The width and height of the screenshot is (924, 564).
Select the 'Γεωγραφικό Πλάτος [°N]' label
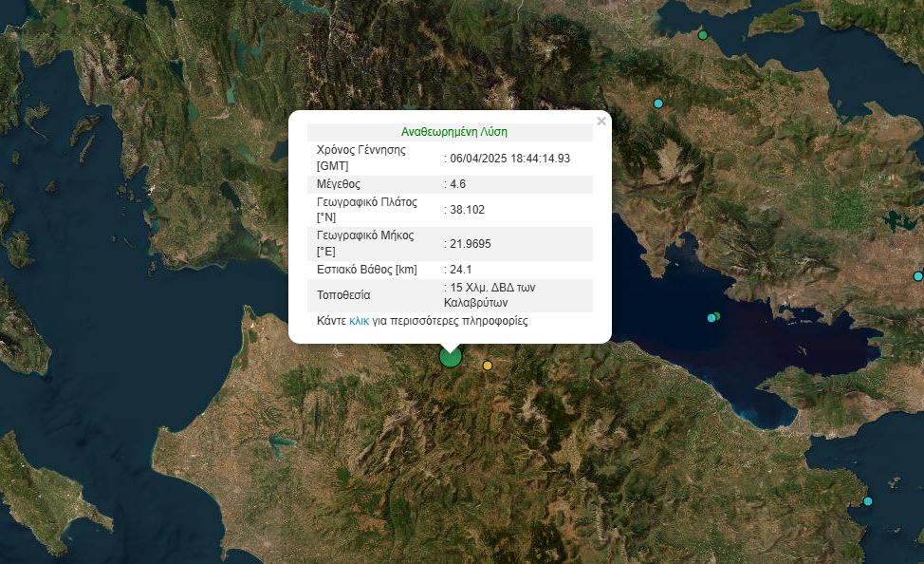(366, 210)
